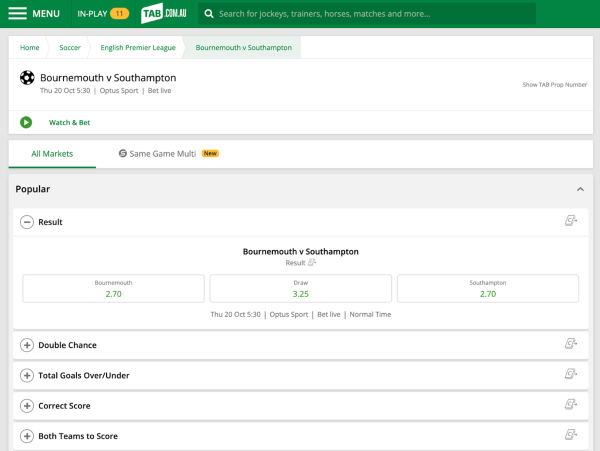This screenshot has height=451, width=600.
Task: Expand the Both Teams to Score market
Action: [x=27, y=436]
